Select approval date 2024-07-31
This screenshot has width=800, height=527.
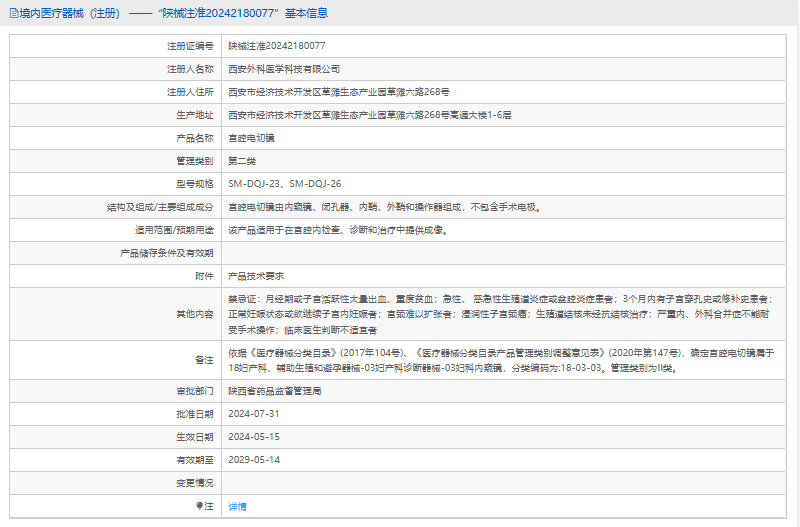pos(254,414)
